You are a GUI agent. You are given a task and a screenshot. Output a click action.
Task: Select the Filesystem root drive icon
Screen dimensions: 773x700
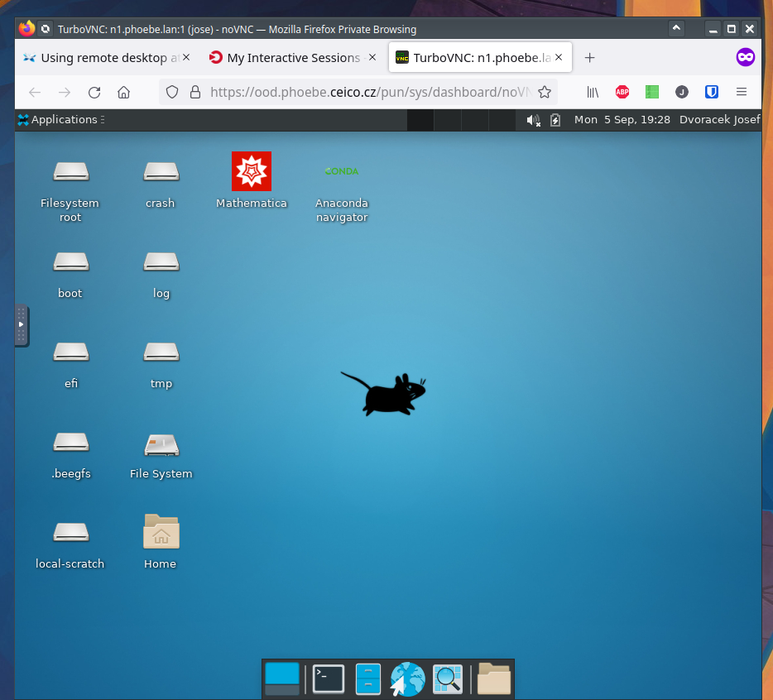click(71, 171)
